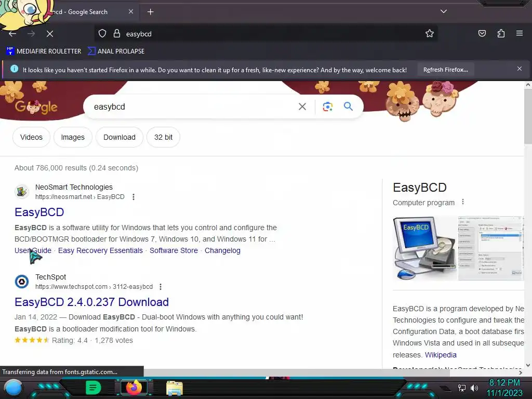
Task: Open the Software Store sitelink
Action: coord(174,250)
